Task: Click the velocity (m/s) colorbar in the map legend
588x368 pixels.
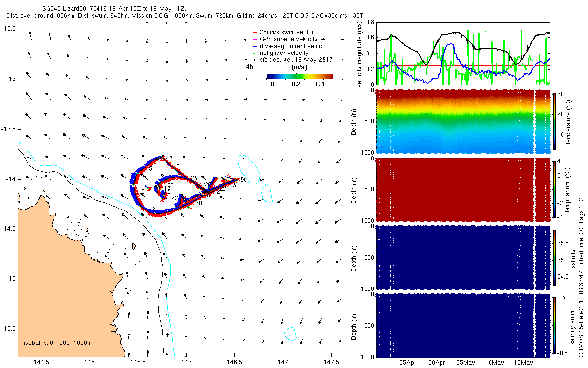Action: pyautogui.click(x=299, y=76)
